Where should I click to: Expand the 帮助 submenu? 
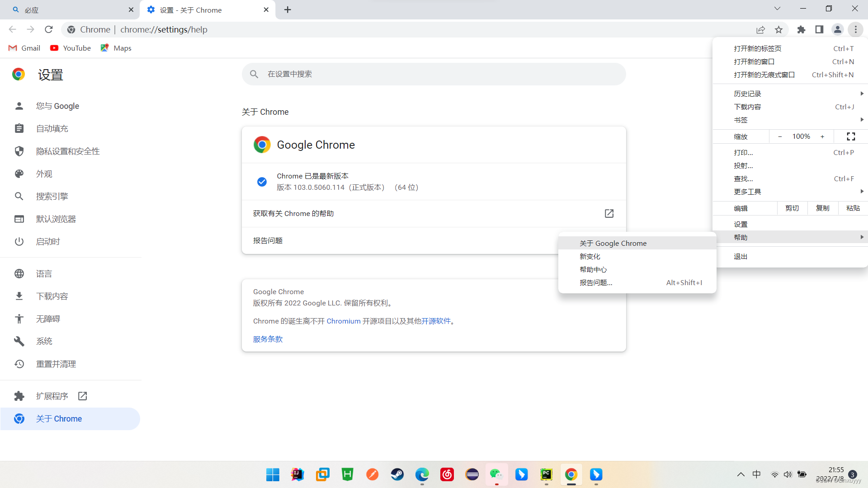pos(790,237)
